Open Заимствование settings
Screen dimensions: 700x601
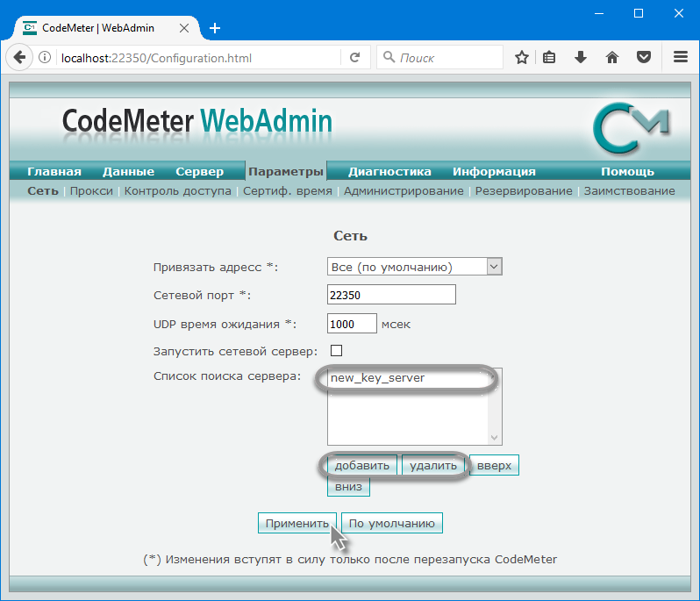(630, 191)
